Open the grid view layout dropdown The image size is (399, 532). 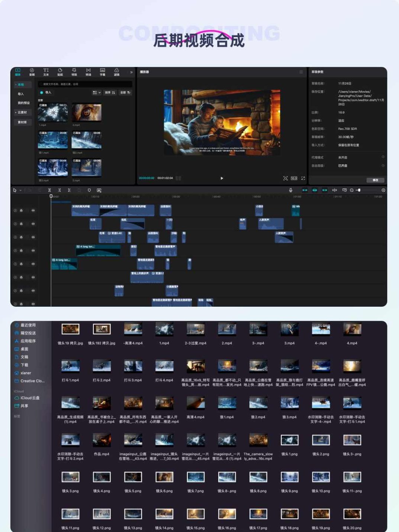point(97,93)
